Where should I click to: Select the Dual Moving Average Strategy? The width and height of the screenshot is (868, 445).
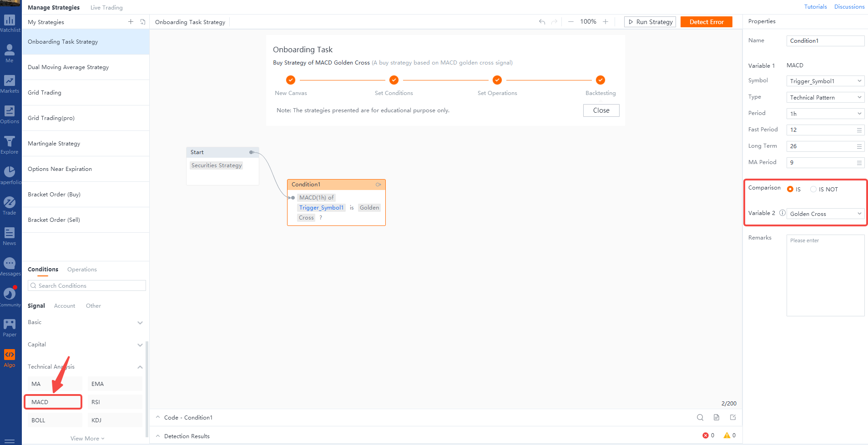click(86, 67)
